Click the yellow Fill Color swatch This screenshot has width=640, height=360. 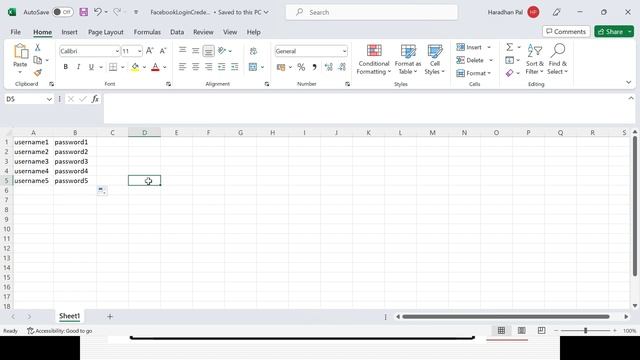135,67
